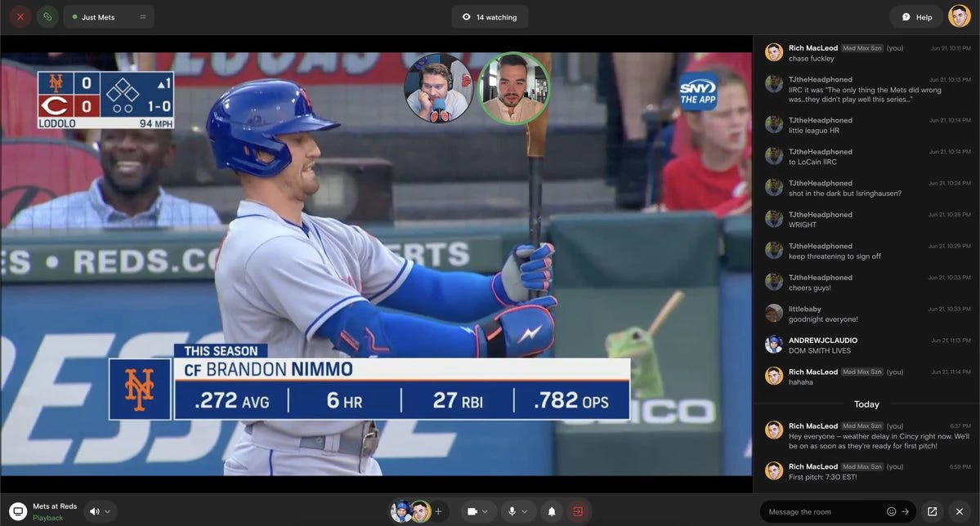980x526 pixels.
Task: Toggle the microphone mute
Action: (512, 511)
